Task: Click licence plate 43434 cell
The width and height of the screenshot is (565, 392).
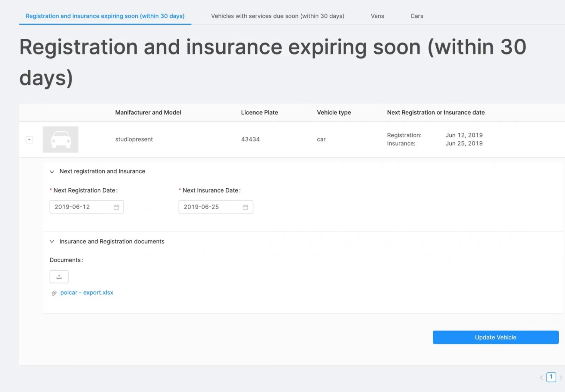Action: coord(250,139)
